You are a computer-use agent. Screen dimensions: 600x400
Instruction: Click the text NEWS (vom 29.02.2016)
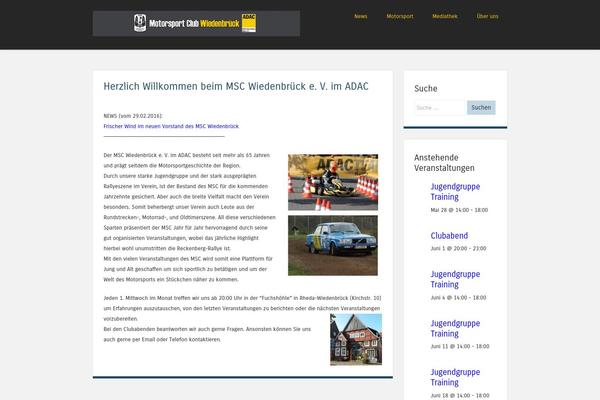[133, 116]
